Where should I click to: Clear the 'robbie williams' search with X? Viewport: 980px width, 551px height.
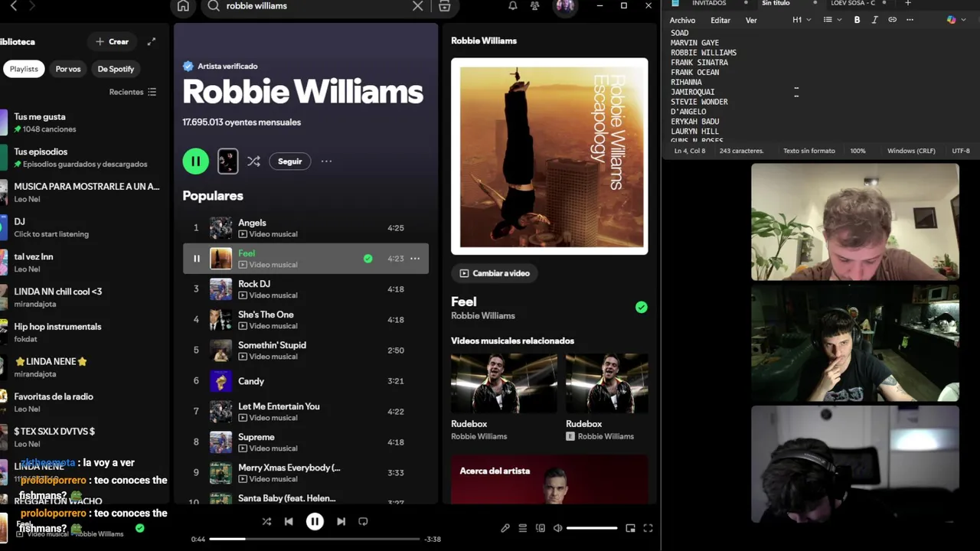[417, 6]
